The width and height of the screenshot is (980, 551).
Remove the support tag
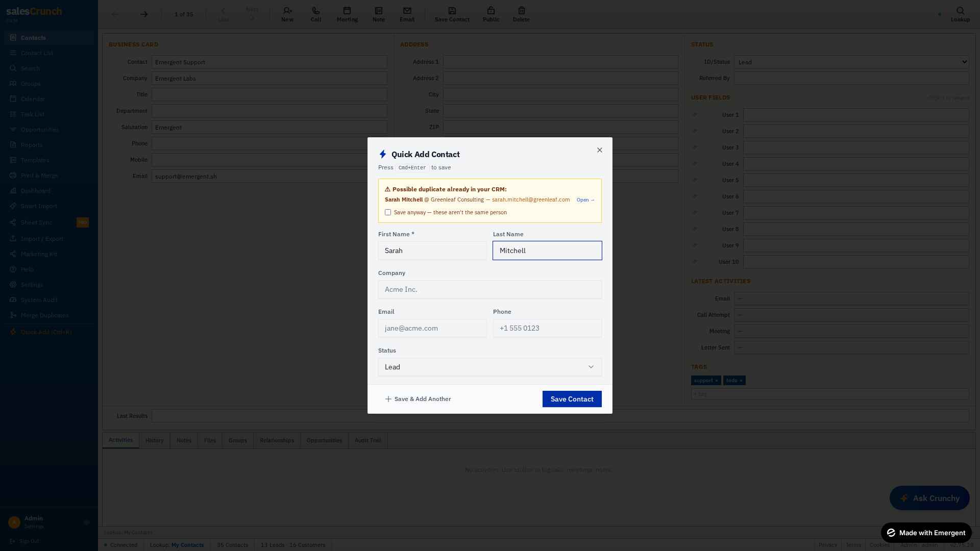(x=717, y=381)
